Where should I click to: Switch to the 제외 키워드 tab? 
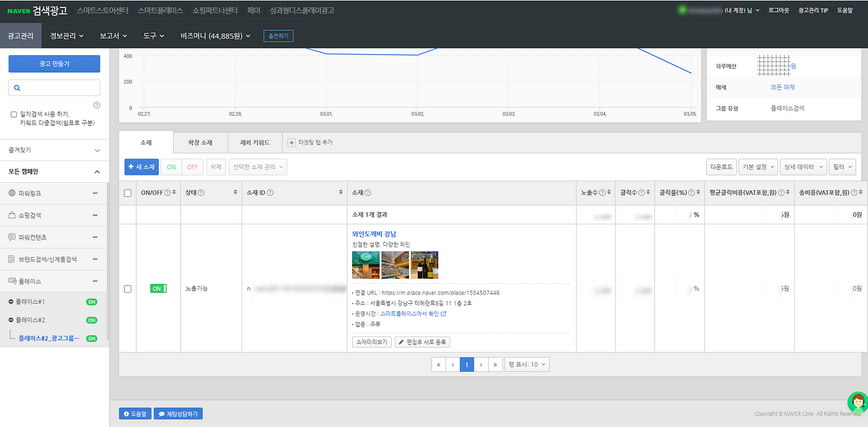tap(255, 143)
